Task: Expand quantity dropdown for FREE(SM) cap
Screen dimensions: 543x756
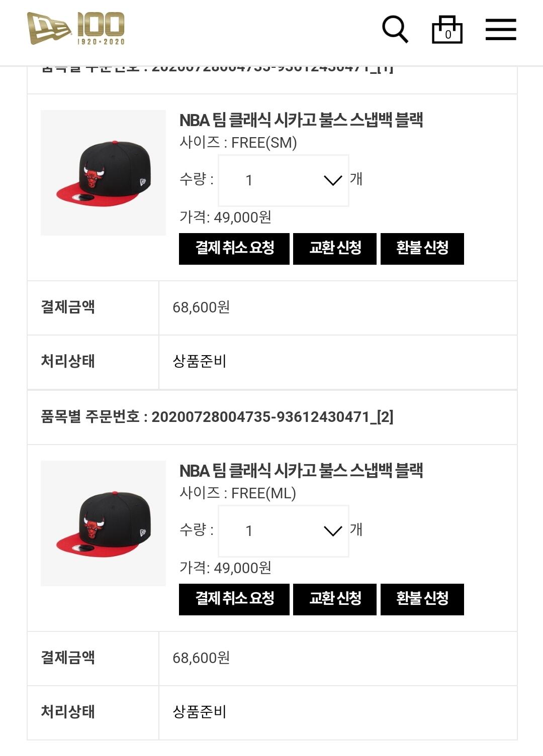Action: point(283,180)
